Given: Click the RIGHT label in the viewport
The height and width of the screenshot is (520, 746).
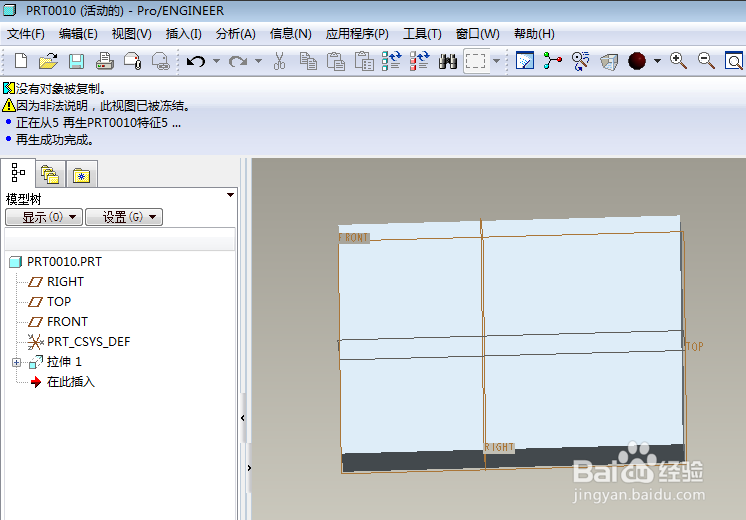Looking at the screenshot, I should coord(499,447).
